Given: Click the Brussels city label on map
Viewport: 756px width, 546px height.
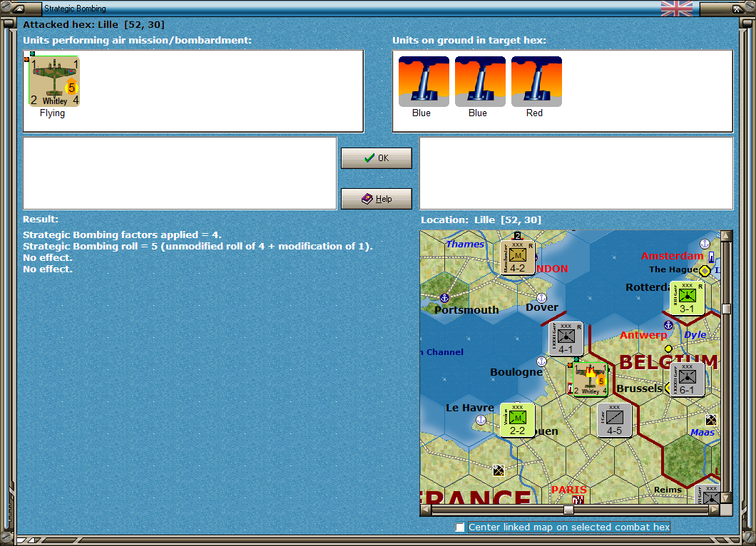Looking at the screenshot, I should (639, 388).
